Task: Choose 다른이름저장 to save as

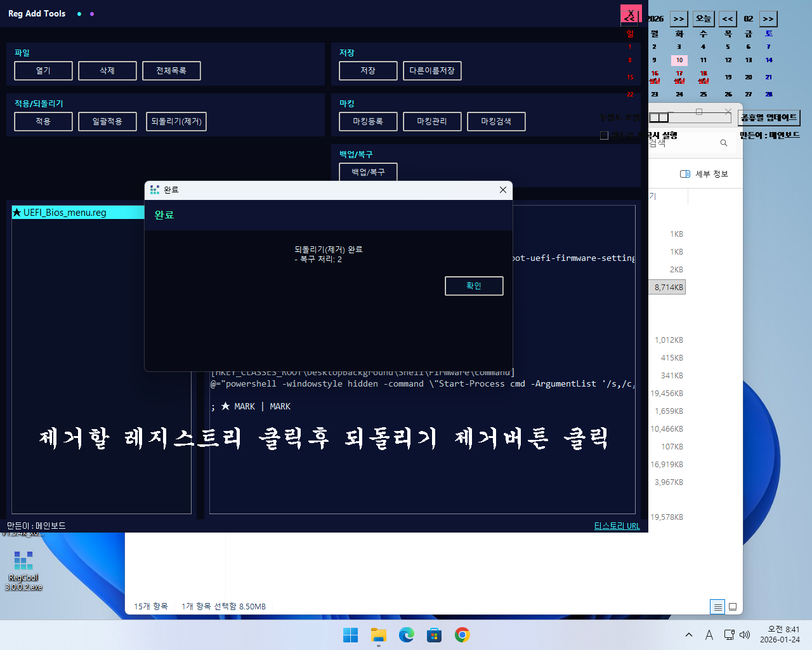Action: (x=432, y=70)
